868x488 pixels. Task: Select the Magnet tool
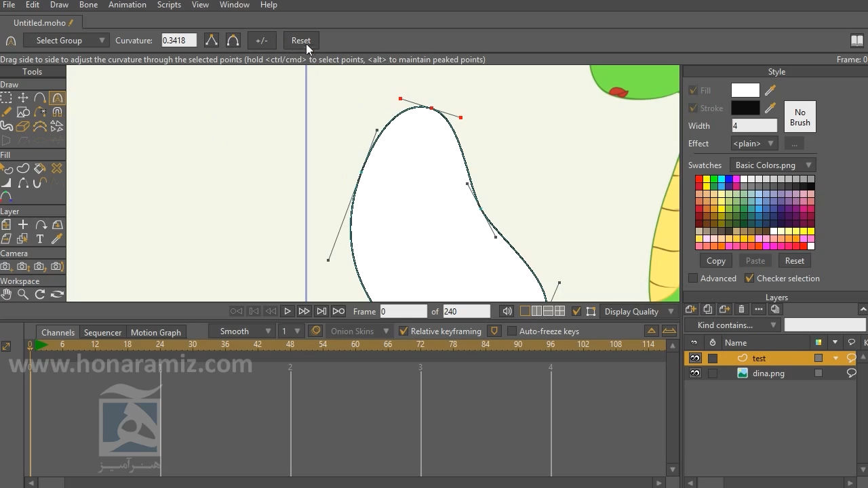[57, 112]
